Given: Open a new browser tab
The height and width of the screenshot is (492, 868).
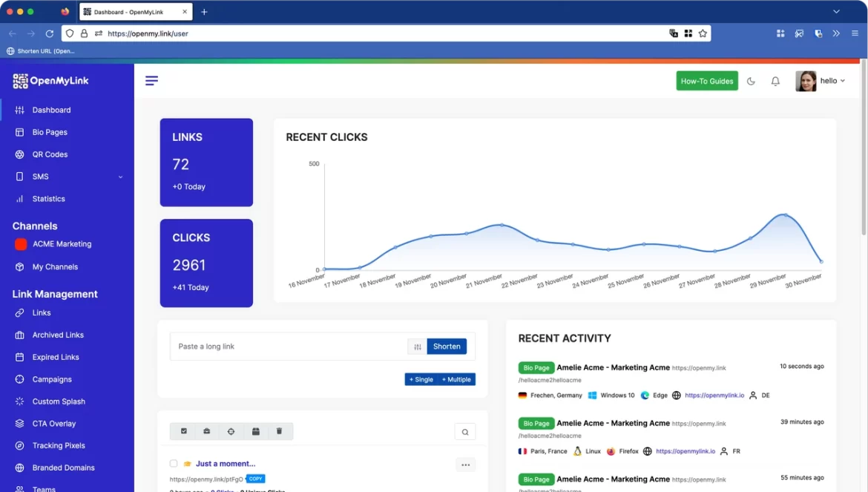Looking at the screenshot, I should (204, 12).
